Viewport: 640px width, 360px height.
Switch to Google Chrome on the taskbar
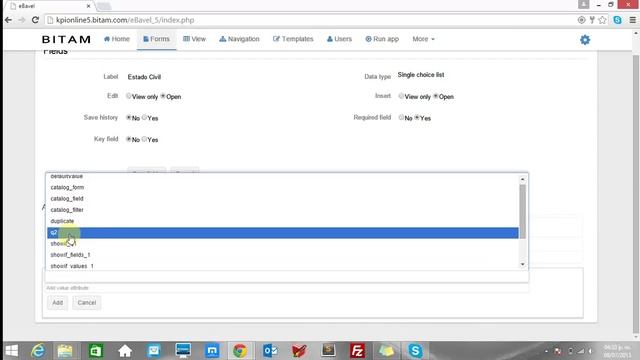240,351
